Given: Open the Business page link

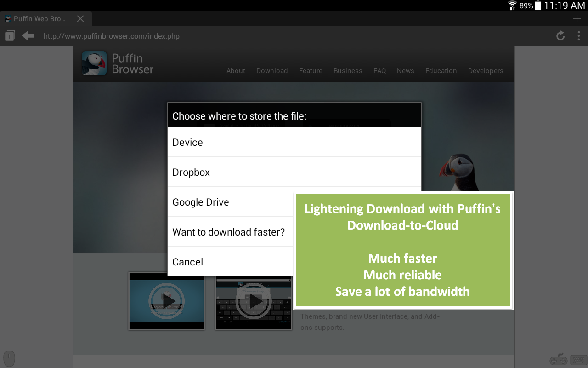Looking at the screenshot, I should (x=348, y=71).
